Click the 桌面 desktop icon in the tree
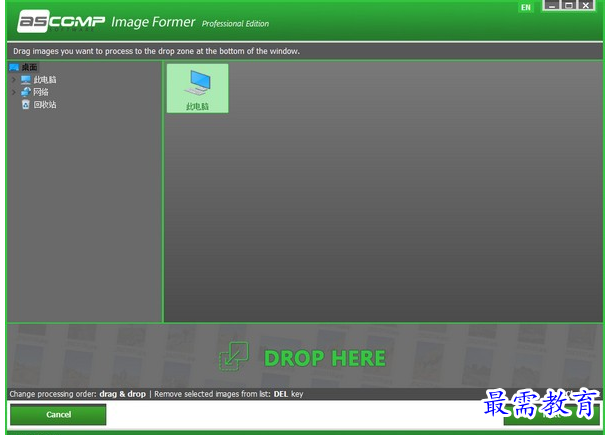Screen dimensions: 605x435 (14, 68)
